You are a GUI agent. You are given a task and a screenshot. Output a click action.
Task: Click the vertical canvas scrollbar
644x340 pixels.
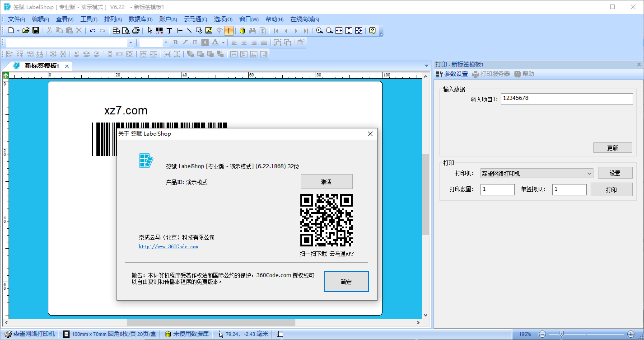pyautogui.click(x=425, y=195)
